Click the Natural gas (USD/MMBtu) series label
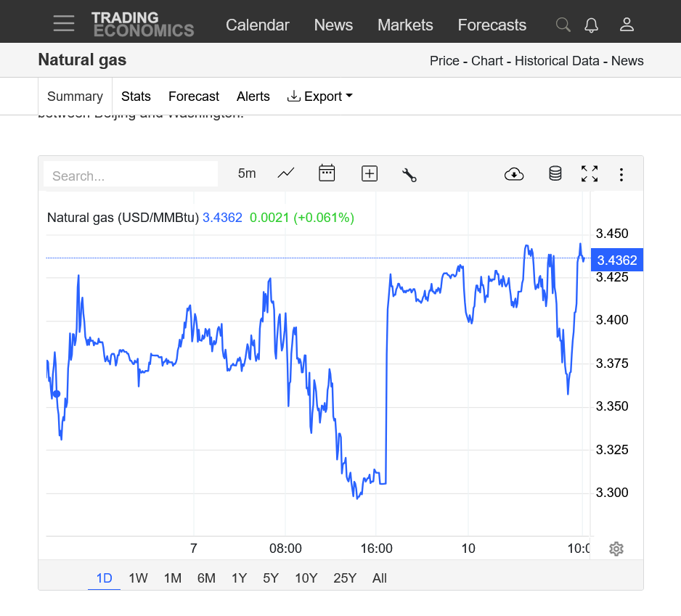681x616 pixels. point(123,218)
